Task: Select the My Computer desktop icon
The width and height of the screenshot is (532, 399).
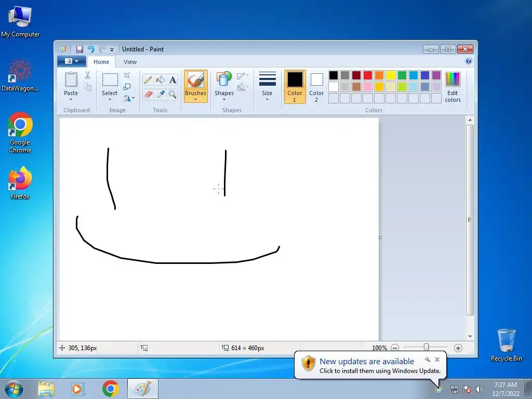Action: click(x=20, y=21)
